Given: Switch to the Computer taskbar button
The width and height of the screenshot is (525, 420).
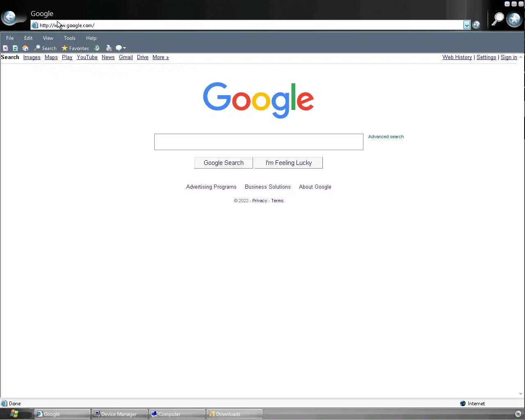Looking at the screenshot, I should point(177,414).
